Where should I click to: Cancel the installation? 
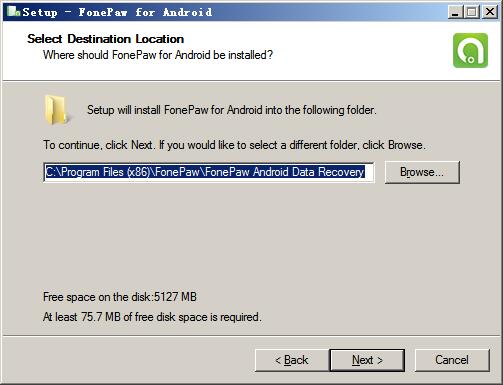coord(452,360)
